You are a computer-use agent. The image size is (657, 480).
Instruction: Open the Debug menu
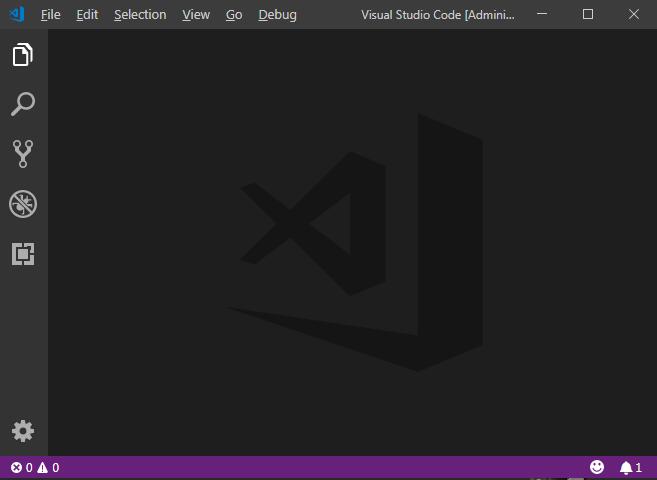tap(277, 15)
